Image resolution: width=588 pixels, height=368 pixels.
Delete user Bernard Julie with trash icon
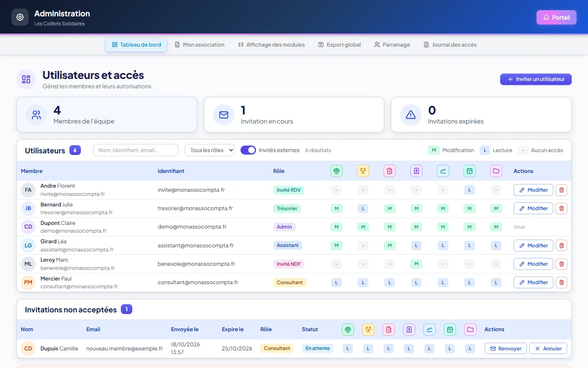pyautogui.click(x=561, y=209)
